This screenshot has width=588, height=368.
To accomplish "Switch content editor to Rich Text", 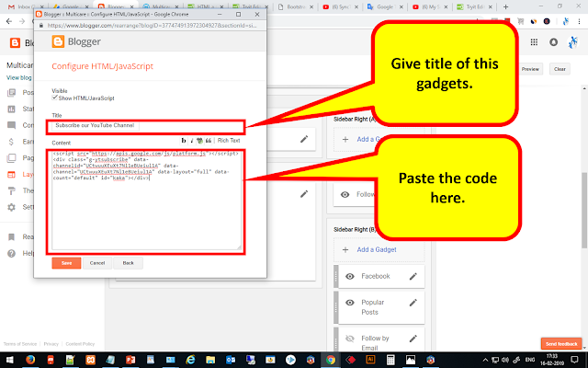I will (229, 141).
